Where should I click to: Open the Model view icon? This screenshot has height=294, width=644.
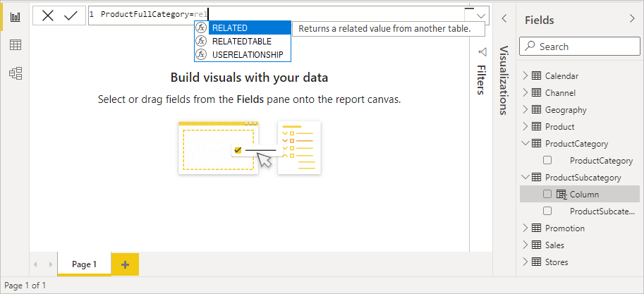[x=15, y=73]
